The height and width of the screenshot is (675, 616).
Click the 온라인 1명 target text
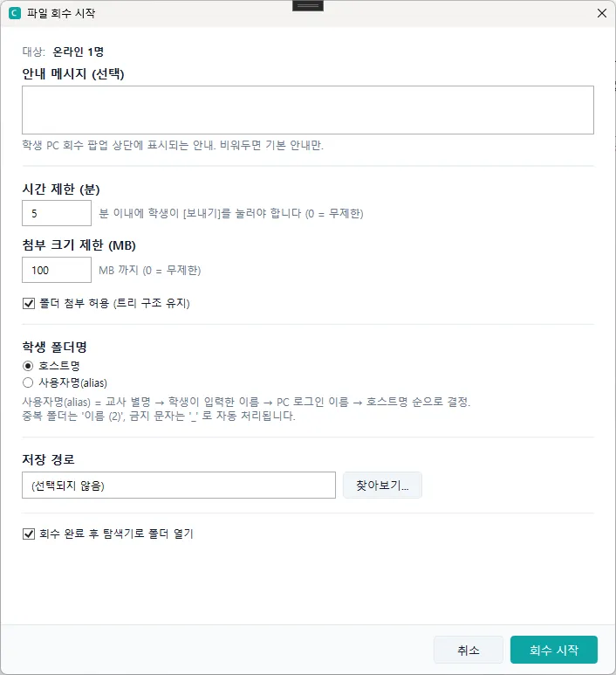pos(78,52)
